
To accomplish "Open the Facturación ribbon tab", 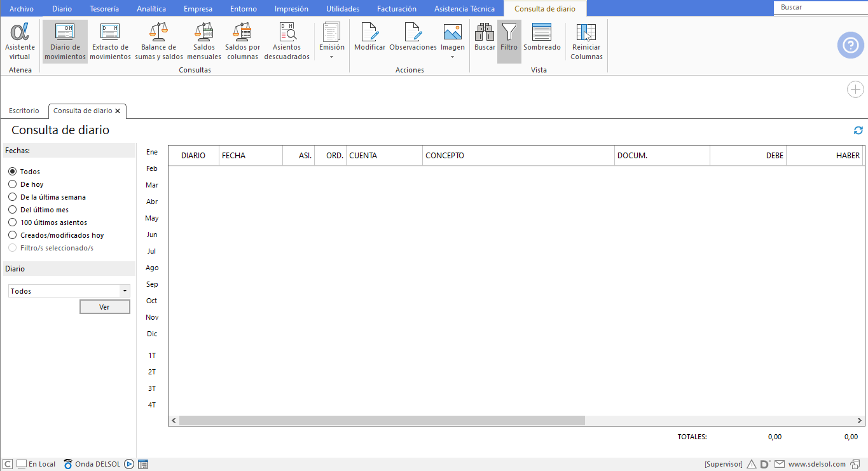I will (x=397, y=9).
